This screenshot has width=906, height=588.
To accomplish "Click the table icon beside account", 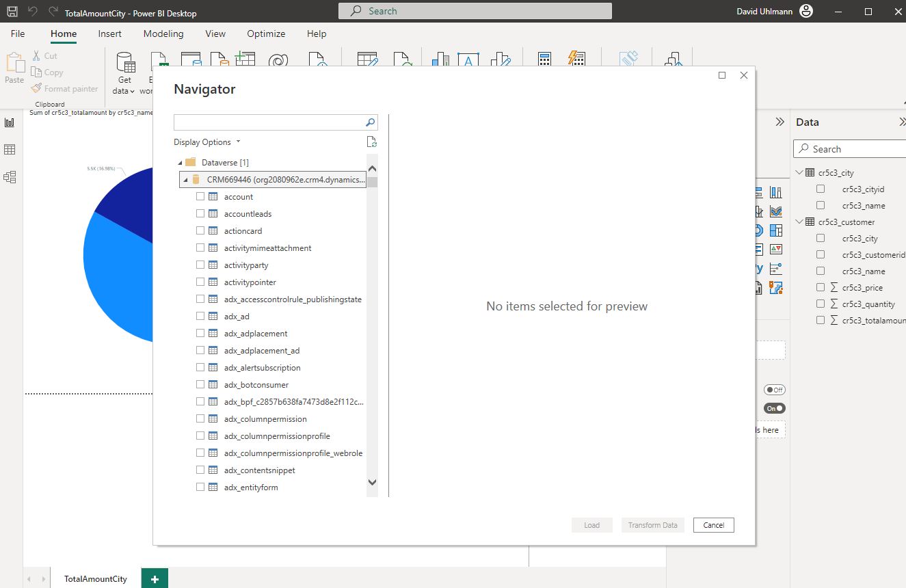I will point(213,196).
